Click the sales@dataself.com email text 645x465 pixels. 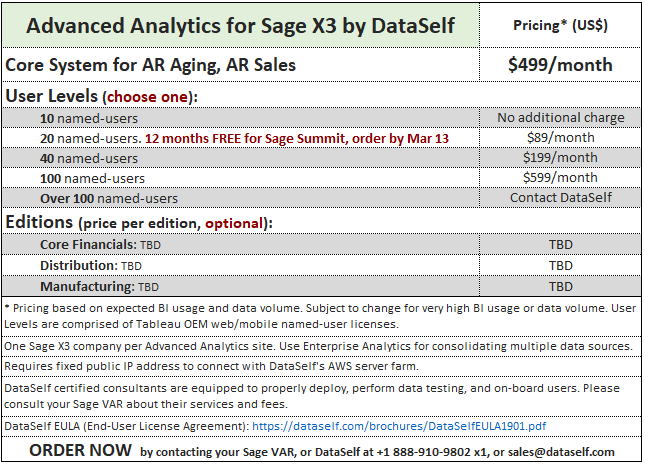click(x=561, y=452)
